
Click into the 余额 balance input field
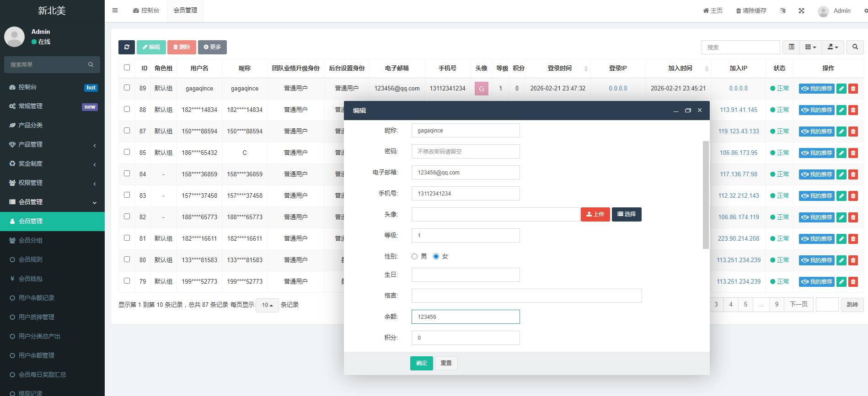465,317
